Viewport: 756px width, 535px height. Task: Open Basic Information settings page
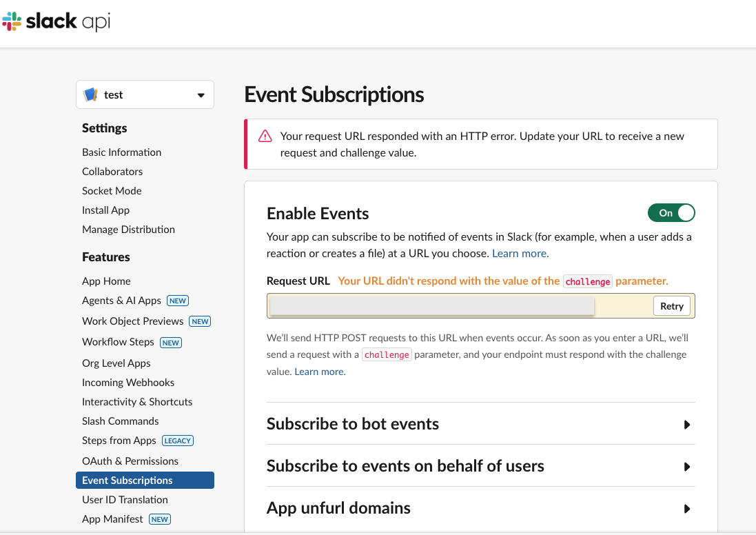(121, 152)
